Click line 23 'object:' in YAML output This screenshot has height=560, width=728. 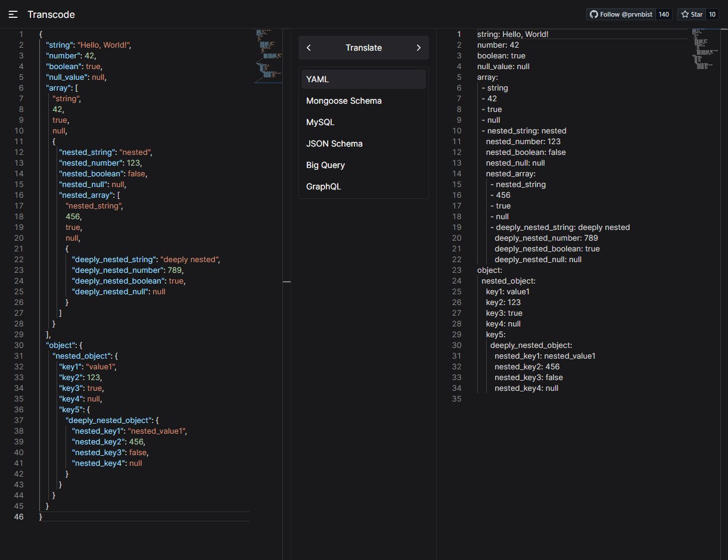490,270
